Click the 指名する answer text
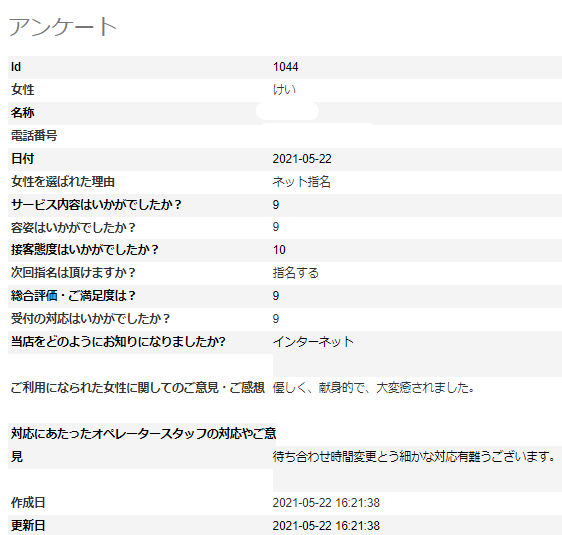This screenshot has width=562, height=535. coord(296,273)
